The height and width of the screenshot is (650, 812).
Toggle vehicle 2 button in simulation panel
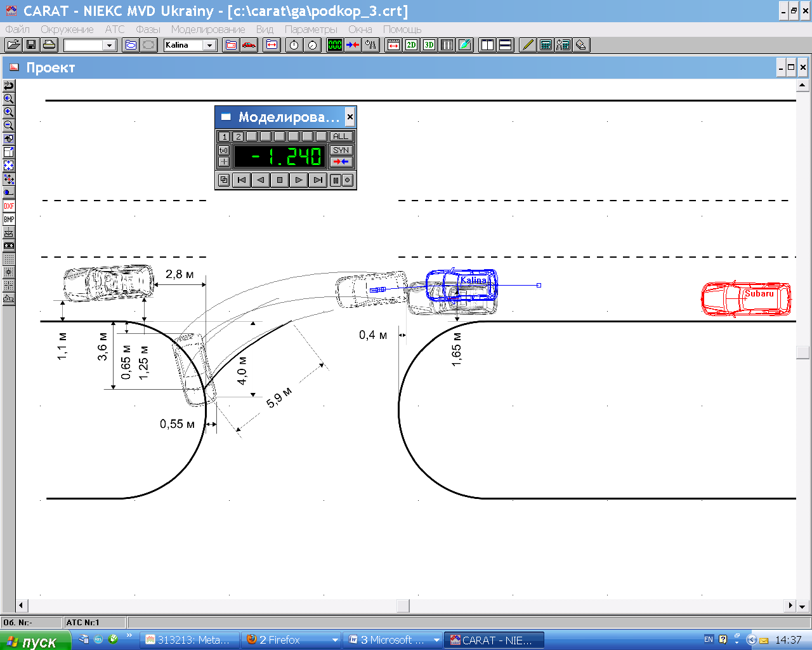tap(238, 136)
